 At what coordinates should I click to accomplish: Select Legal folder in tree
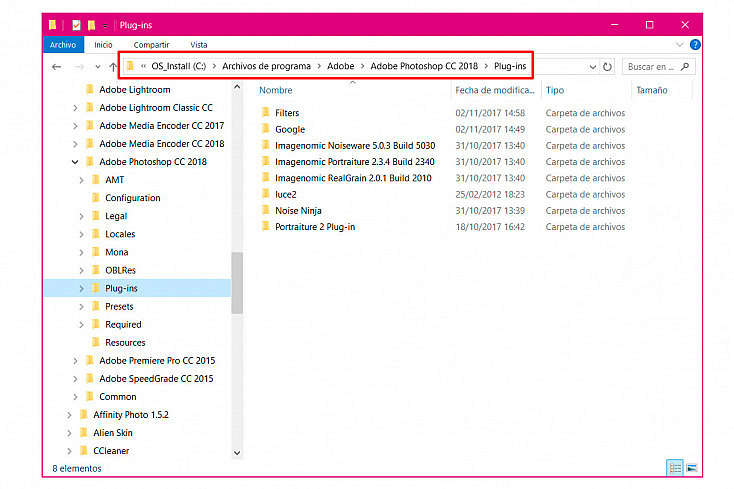116,216
